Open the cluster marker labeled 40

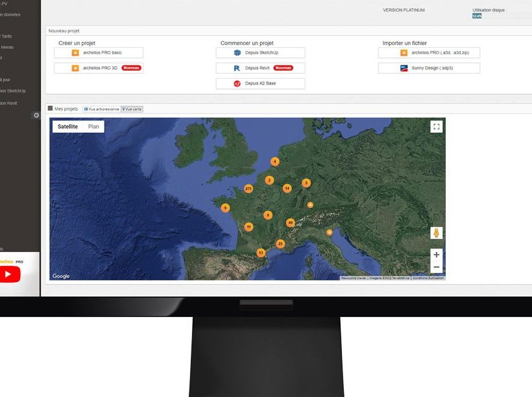point(290,223)
